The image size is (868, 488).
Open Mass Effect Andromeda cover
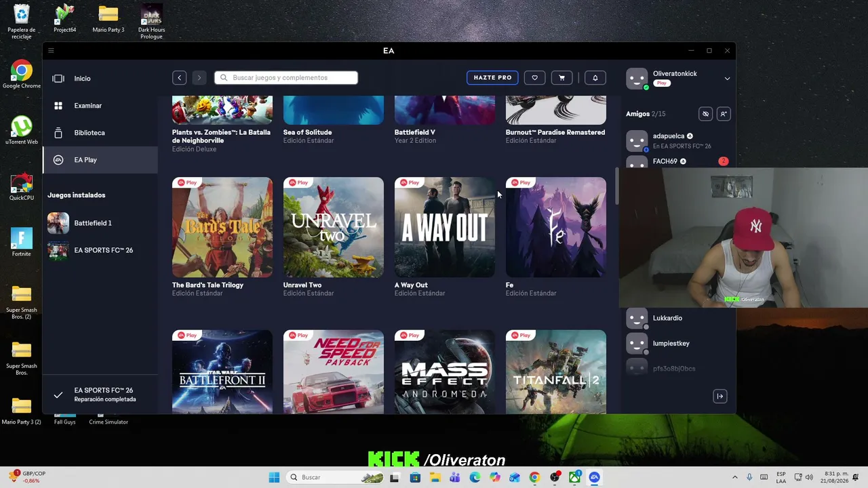[x=445, y=371]
